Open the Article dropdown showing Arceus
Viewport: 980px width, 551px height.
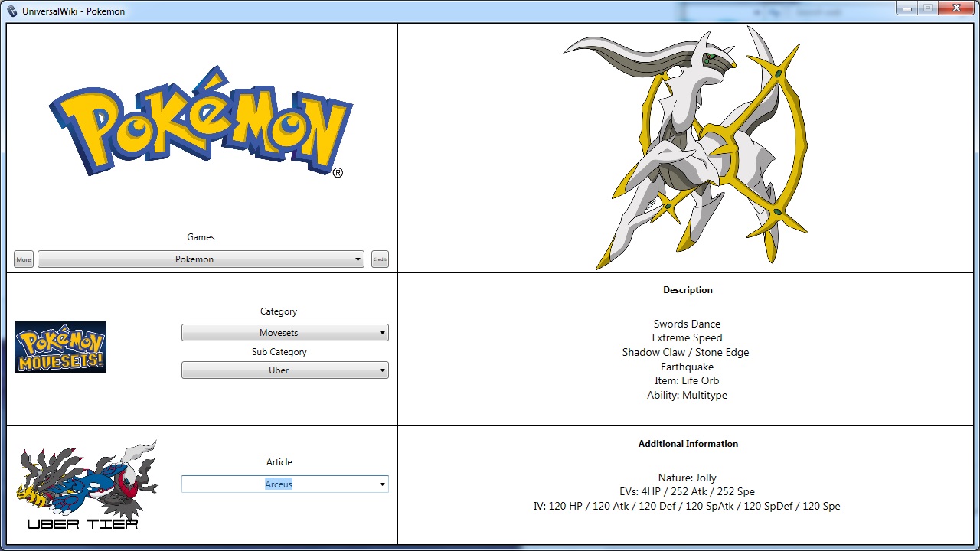[285, 484]
